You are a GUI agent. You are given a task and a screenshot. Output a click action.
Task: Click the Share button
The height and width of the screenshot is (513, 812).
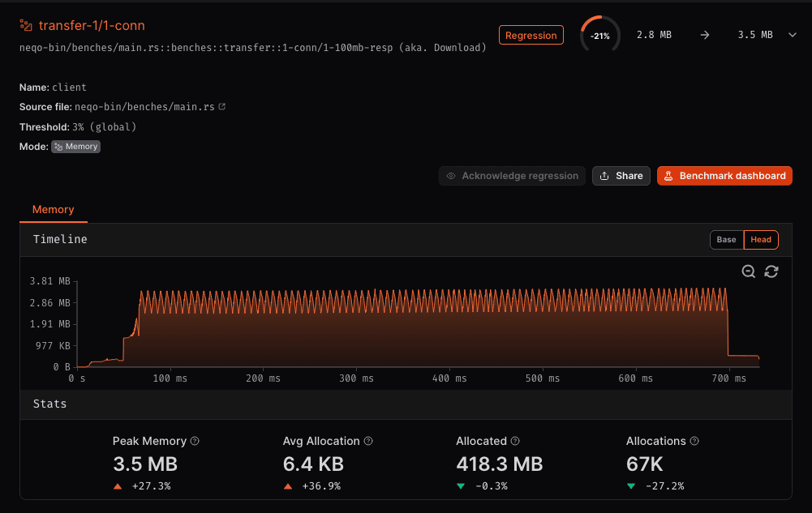(x=621, y=176)
